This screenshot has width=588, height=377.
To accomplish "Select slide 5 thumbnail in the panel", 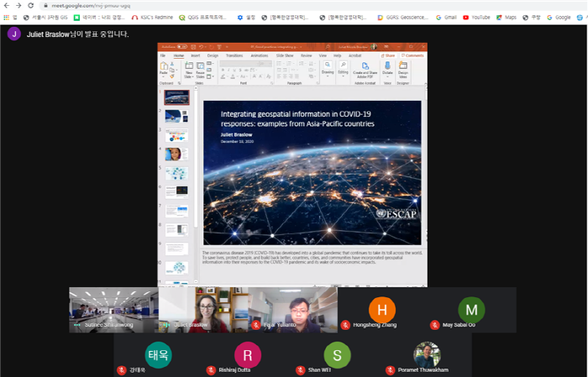I will click(x=176, y=173).
